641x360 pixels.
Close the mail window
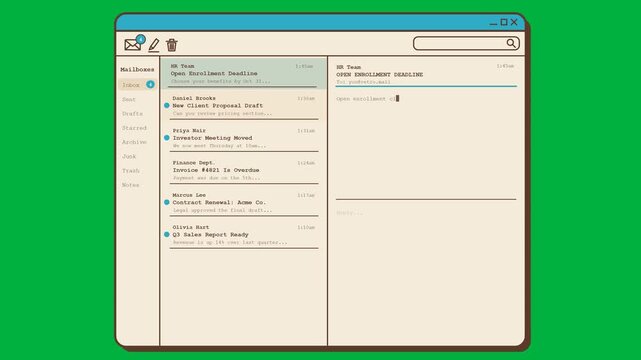click(x=514, y=22)
